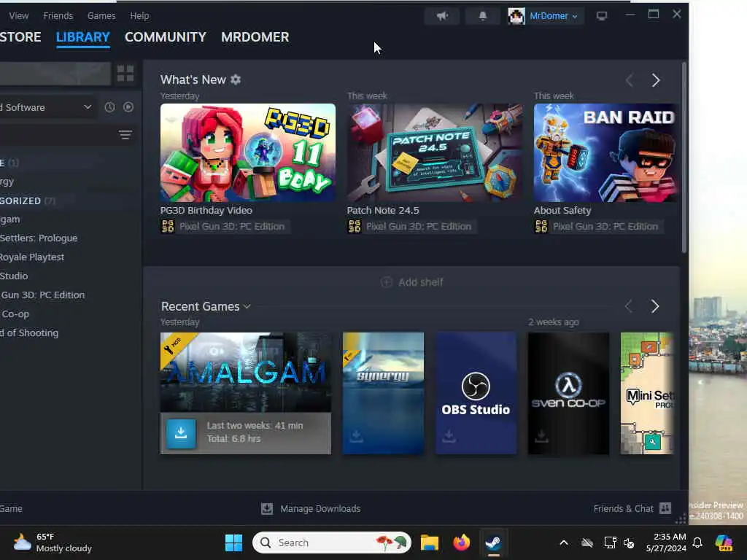Open the Patch Note 24.5 thumbnail
This screenshot has width=747, height=560.
coord(435,152)
